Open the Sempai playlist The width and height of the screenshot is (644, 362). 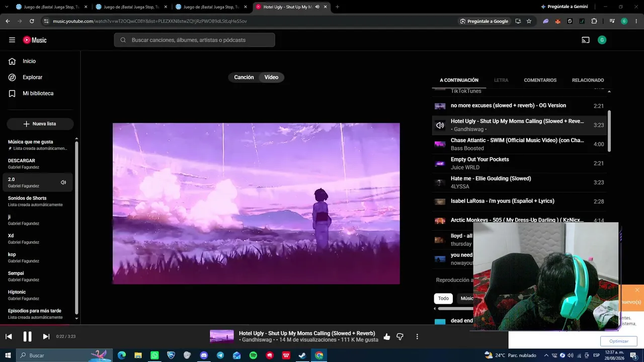38,276
